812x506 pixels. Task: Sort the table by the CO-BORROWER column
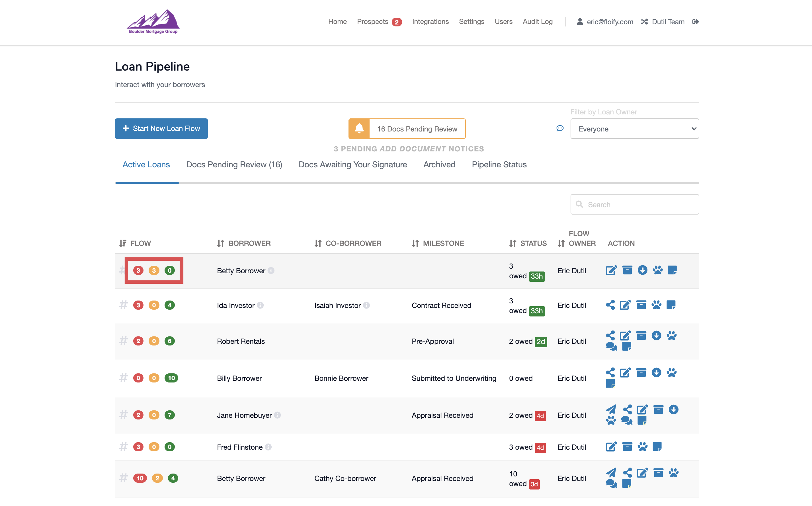(x=348, y=243)
